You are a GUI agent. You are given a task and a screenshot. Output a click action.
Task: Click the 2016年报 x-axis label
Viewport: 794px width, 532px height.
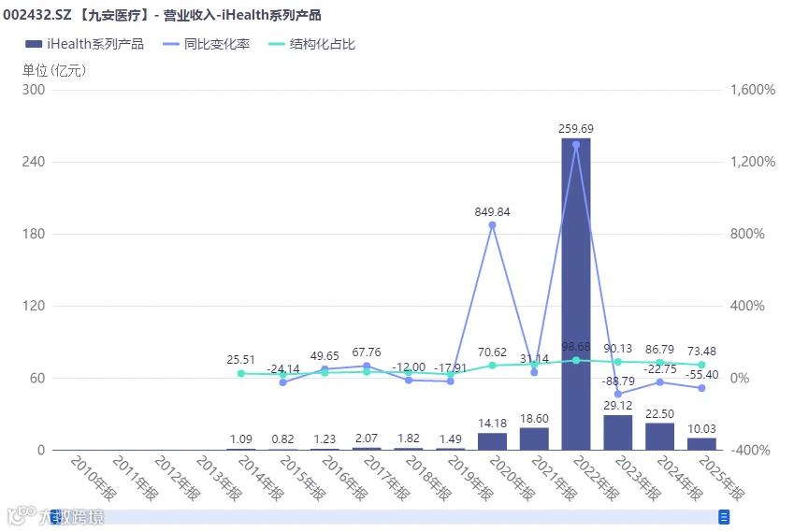pos(345,478)
